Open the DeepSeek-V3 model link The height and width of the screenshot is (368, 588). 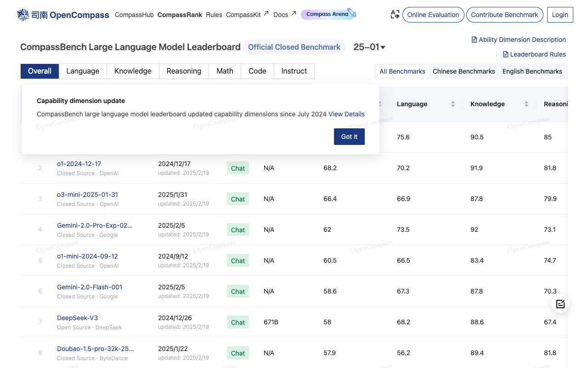77,318
